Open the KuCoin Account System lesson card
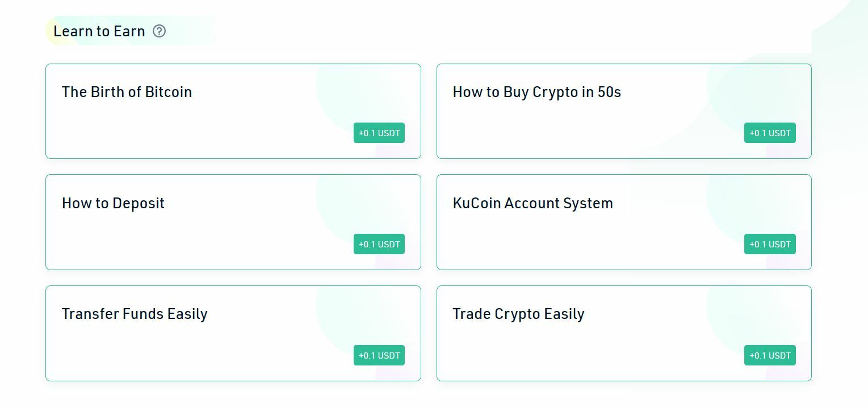Screen dimensions: 868x408 click(x=624, y=222)
